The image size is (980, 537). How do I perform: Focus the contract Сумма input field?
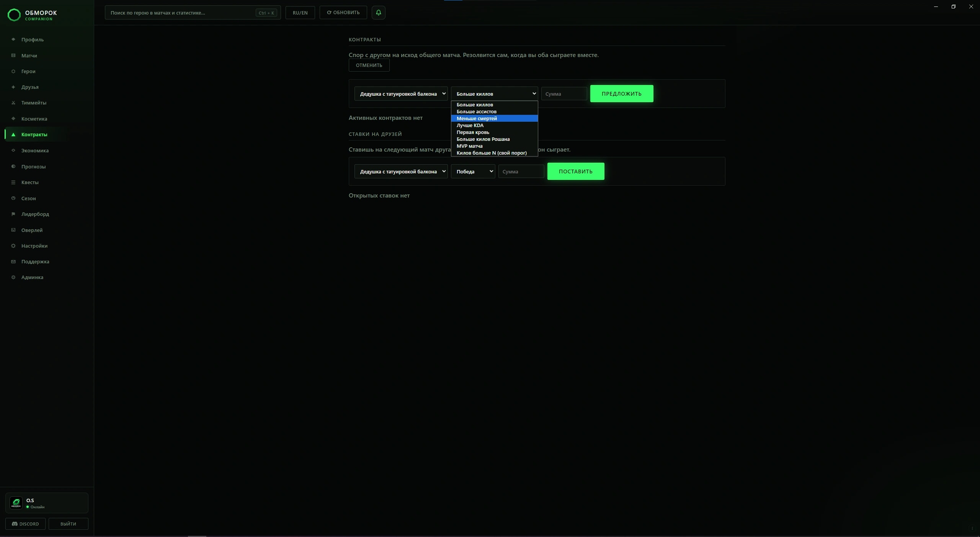(x=564, y=94)
